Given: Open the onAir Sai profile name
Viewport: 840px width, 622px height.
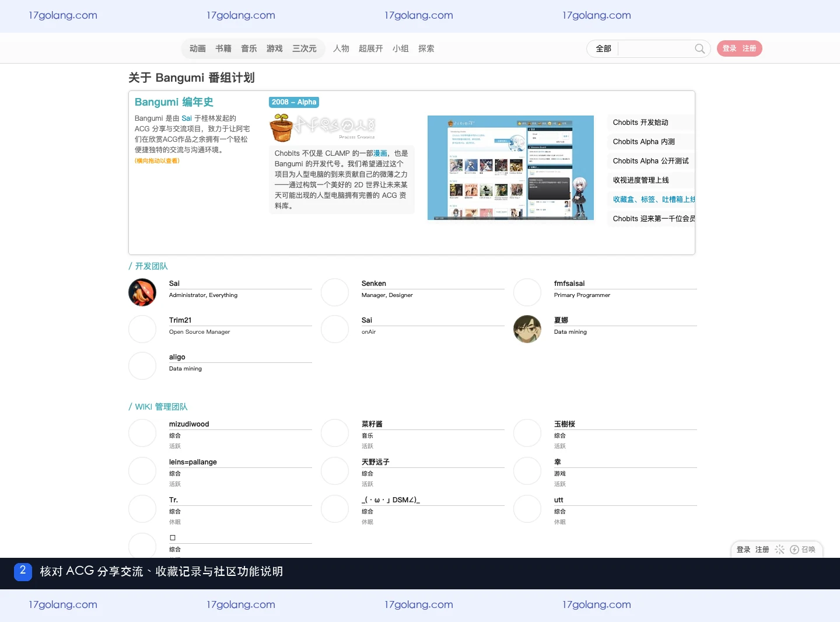Looking at the screenshot, I should pos(367,320).
